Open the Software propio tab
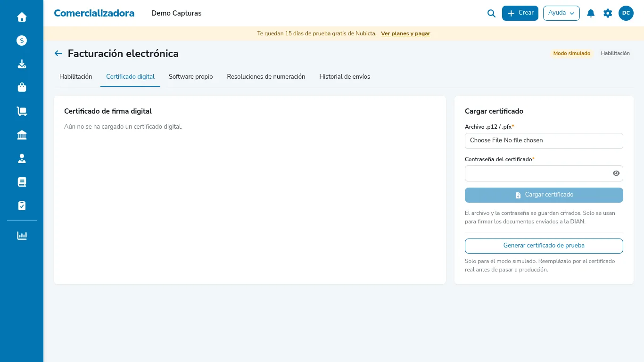644x362 pixels. click(190, 77)
